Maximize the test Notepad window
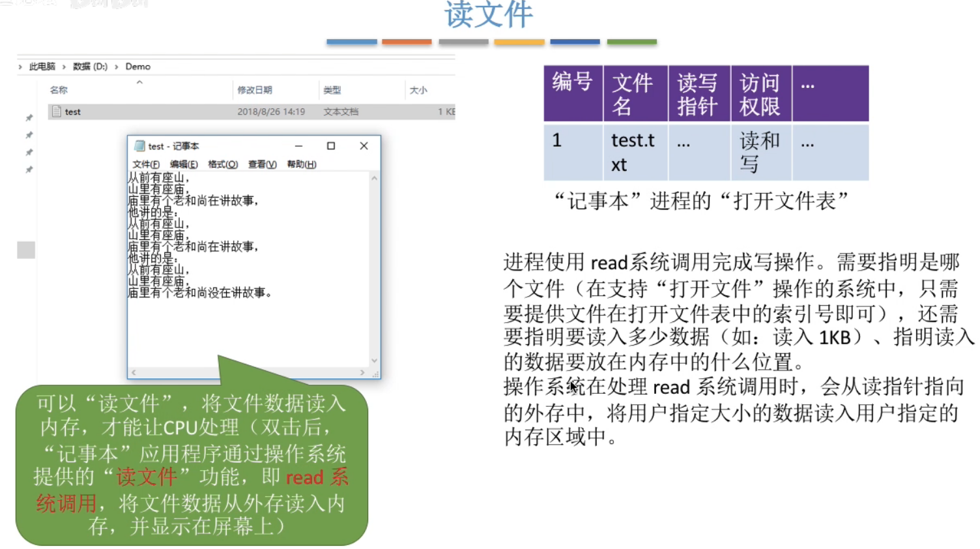Viewport: 980px width, 549px height. [x=331, y=146]
